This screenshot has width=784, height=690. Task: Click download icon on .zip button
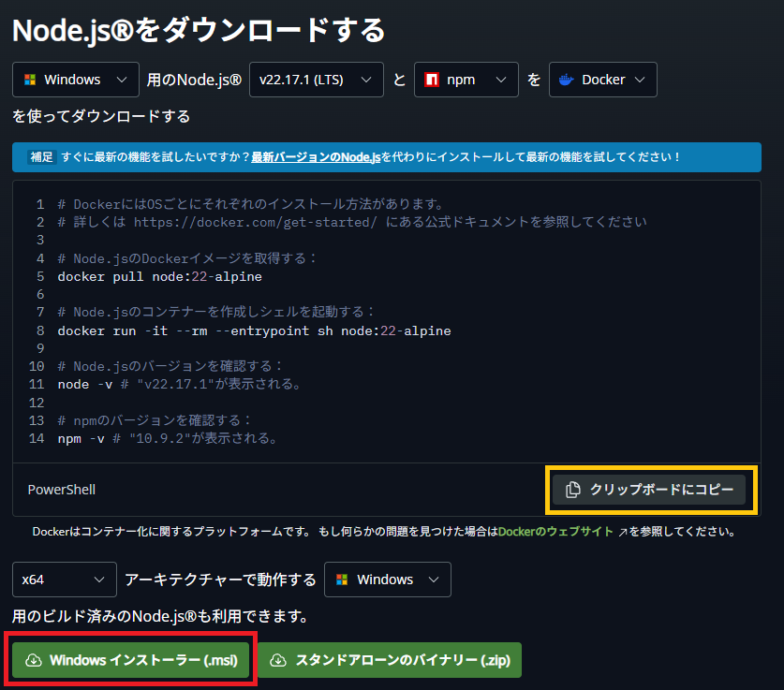[278, 661]
